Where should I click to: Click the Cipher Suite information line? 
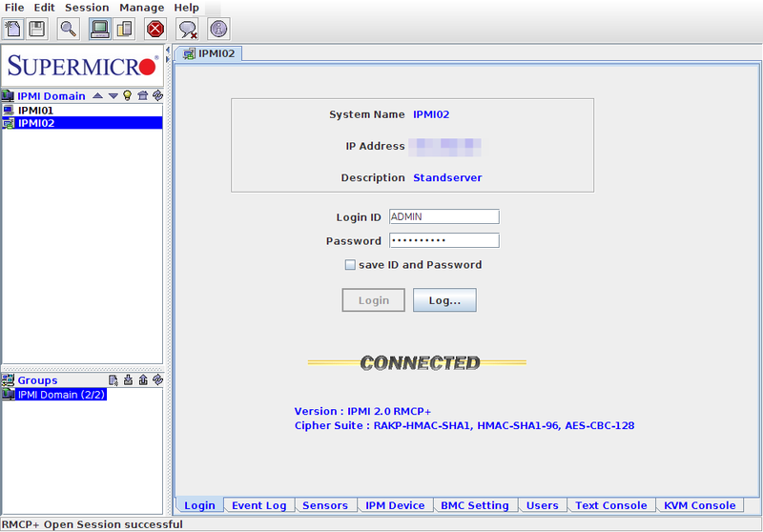464,425
